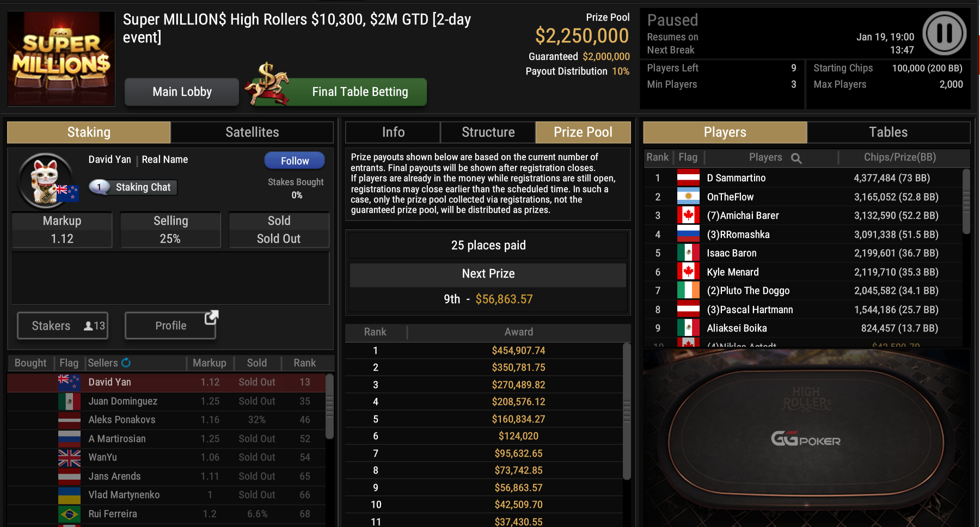Switch to the Tables tab
Image resolution: width=980 pixels, height=527 pixels.
(888, 132)
